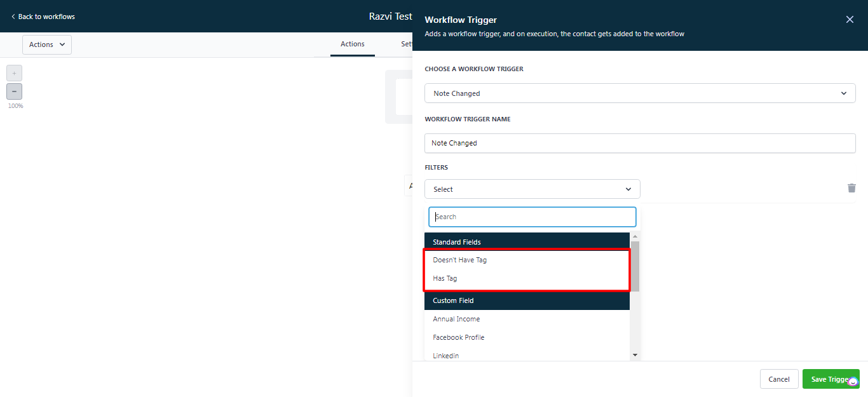Collapse the filters Select dropdown
Viewport: 868px width, 397px height.
coord(532,189)
